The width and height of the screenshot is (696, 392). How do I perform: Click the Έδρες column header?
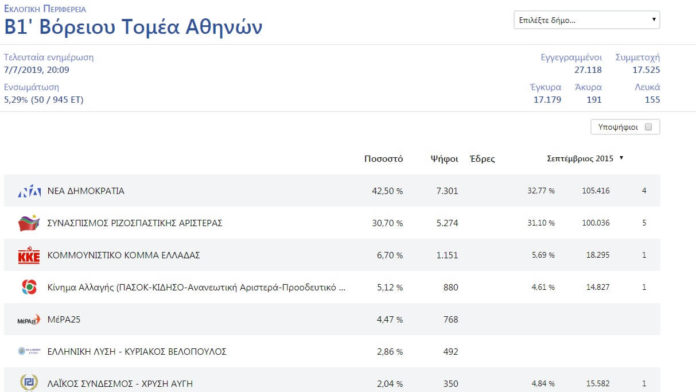click(x=482, y=158)
